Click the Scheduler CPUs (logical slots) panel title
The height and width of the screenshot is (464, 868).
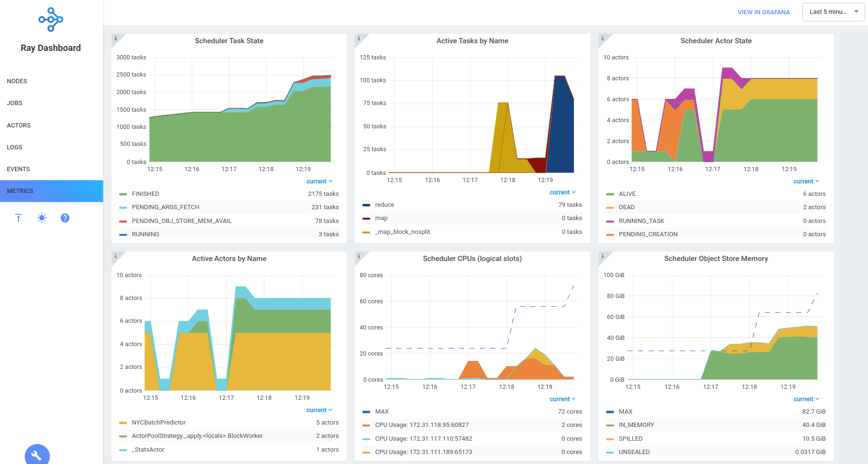pyautogui.click(x=472, y=259)
